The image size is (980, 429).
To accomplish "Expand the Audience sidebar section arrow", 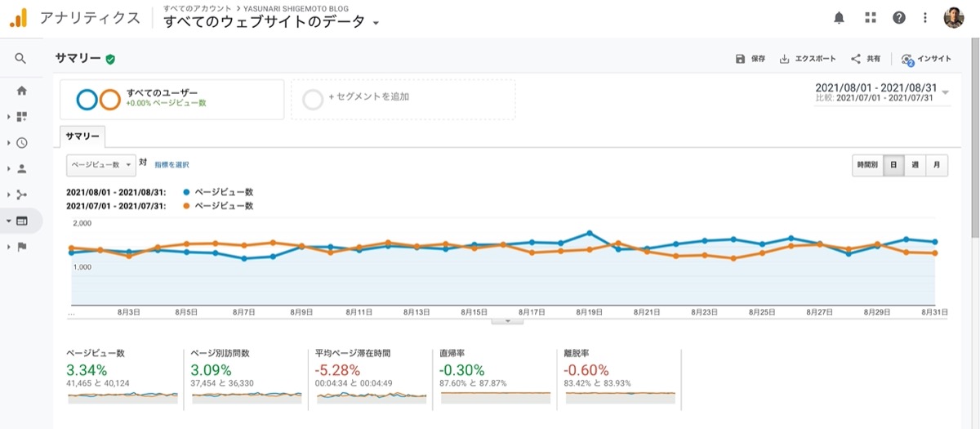I will tap(8, 168).
